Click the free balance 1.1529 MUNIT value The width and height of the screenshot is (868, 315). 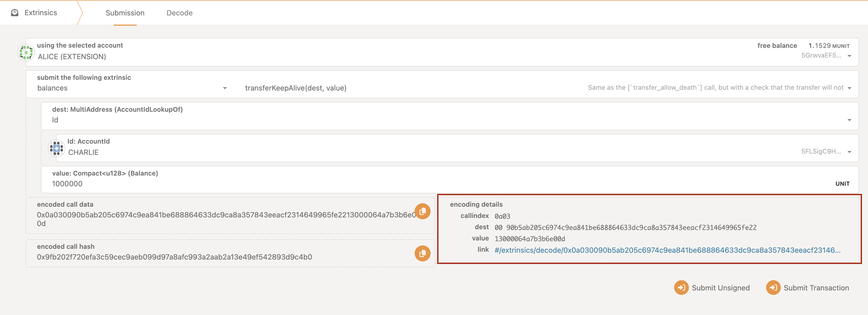click(x=829, y=46)
